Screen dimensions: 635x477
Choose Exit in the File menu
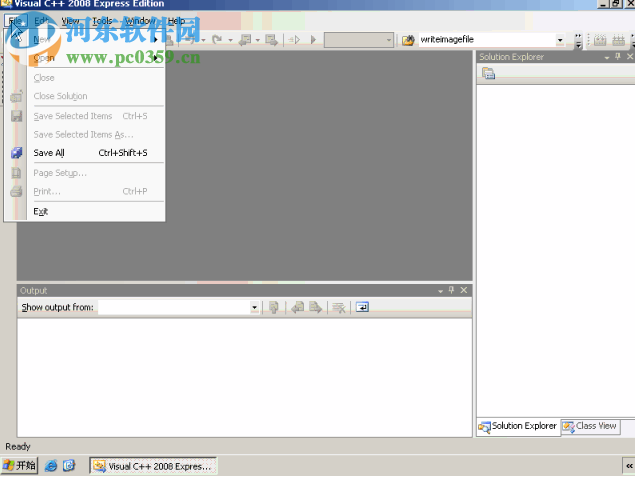90,211
